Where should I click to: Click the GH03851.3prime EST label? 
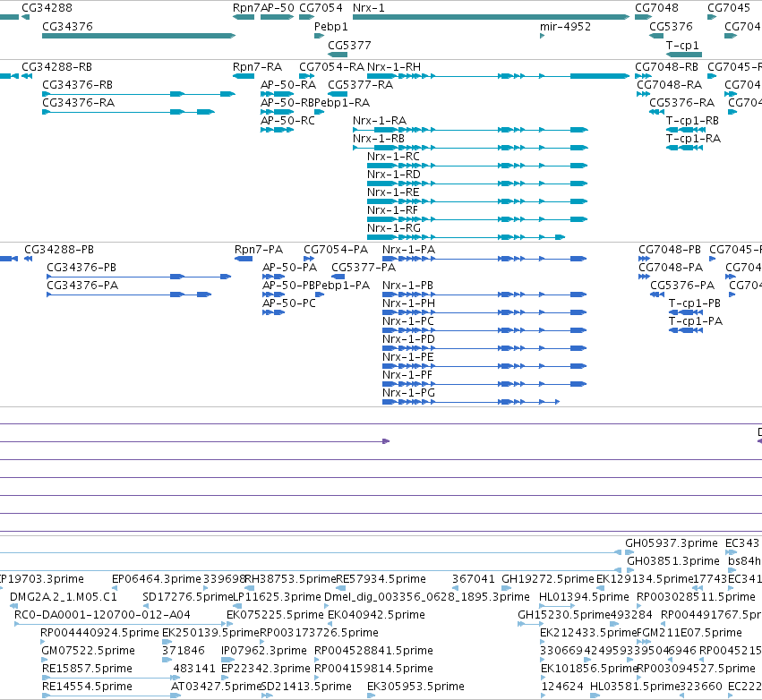tap(673, 561)
